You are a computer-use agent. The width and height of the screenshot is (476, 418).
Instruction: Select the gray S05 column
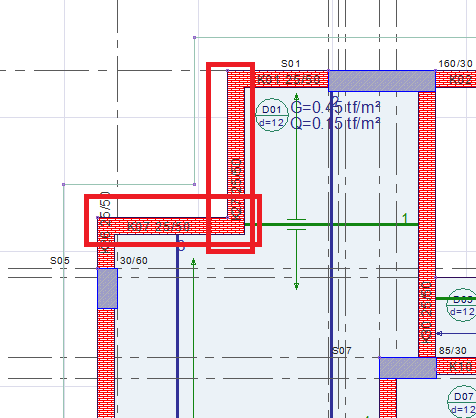click(107, 288)
